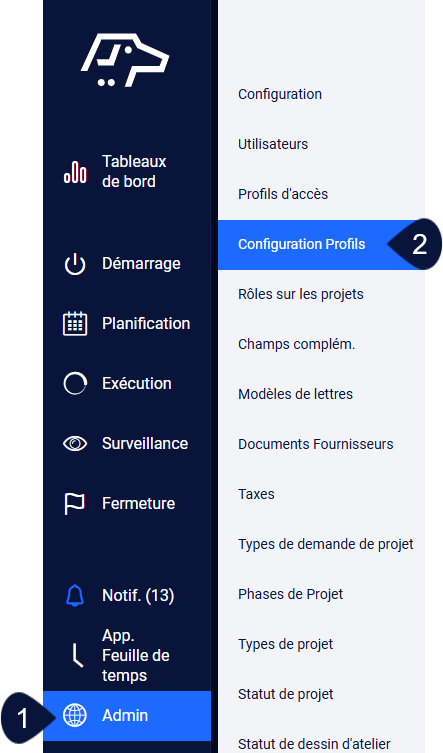Select Champs complém. entry

(x=296, y=344)
